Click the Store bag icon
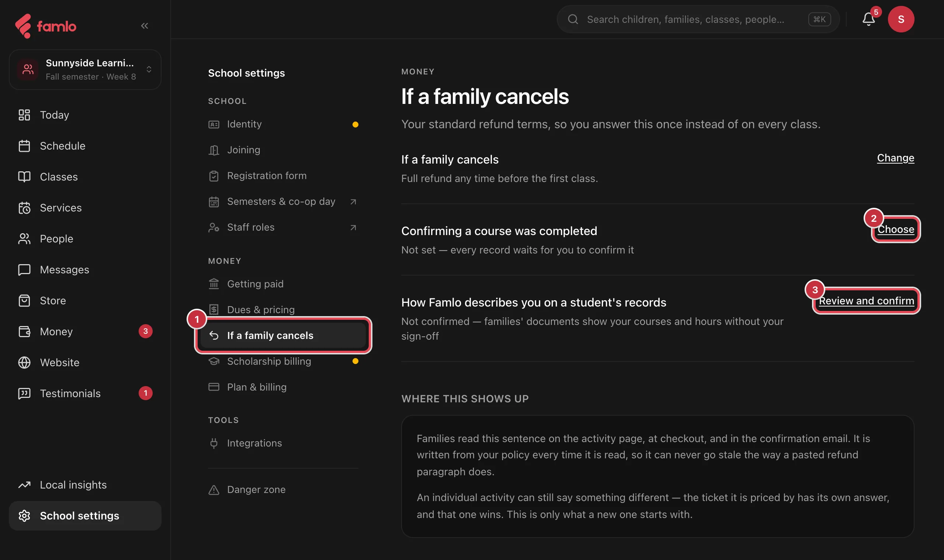 click(x=24, y=300)
